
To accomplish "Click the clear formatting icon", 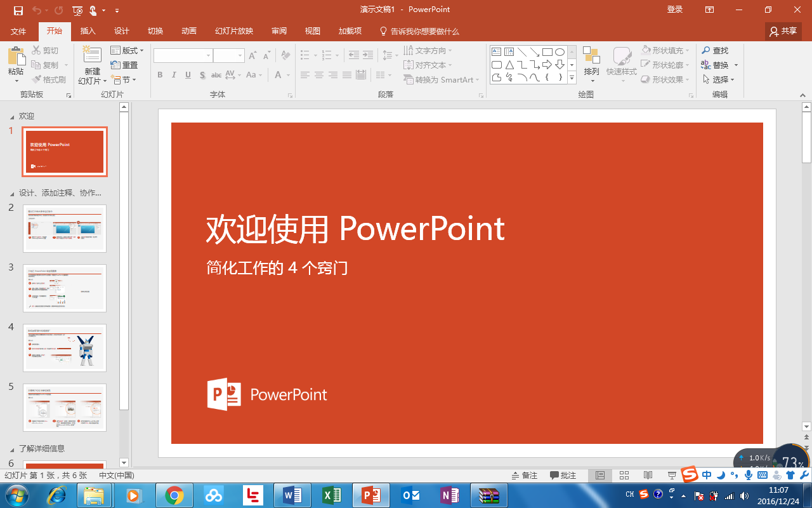I will (x=285, y=56).
